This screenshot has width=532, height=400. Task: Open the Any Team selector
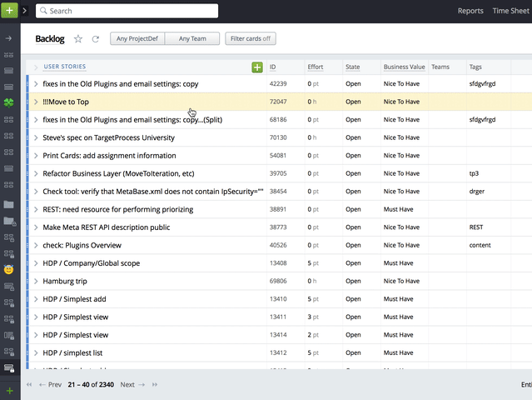[x=192, y=38]
